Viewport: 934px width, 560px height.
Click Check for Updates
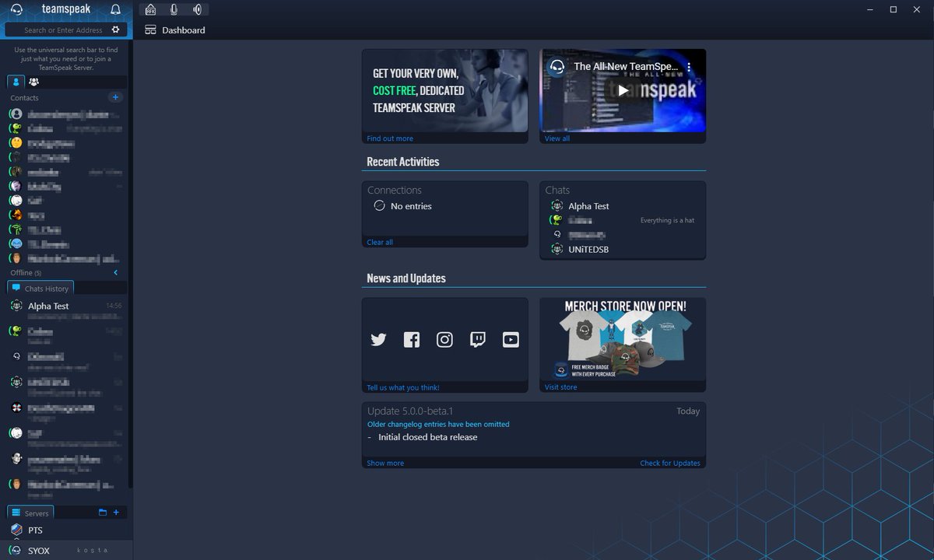coord(670,463)
